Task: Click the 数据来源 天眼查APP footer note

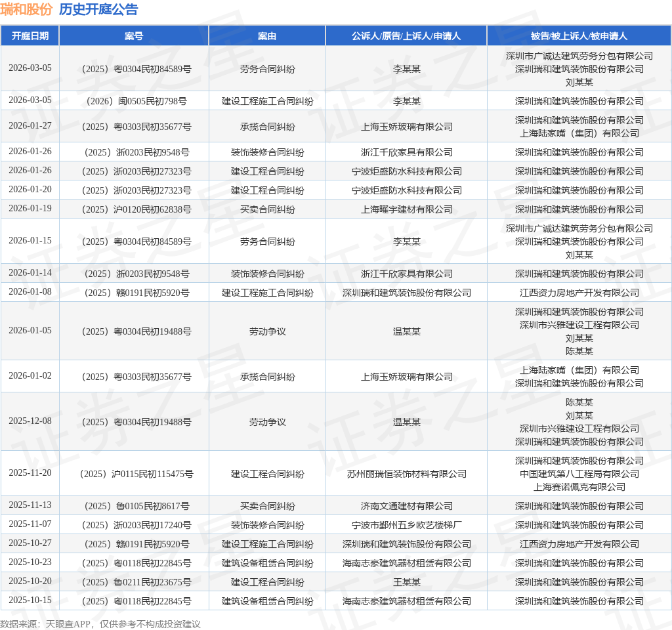Action: point(100,624)
